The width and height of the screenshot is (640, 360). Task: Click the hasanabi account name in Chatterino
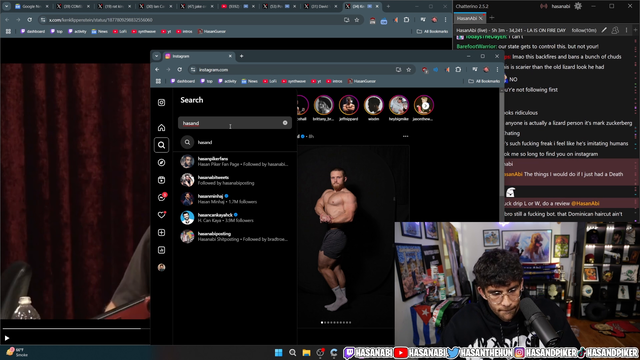tap(560, 6)
